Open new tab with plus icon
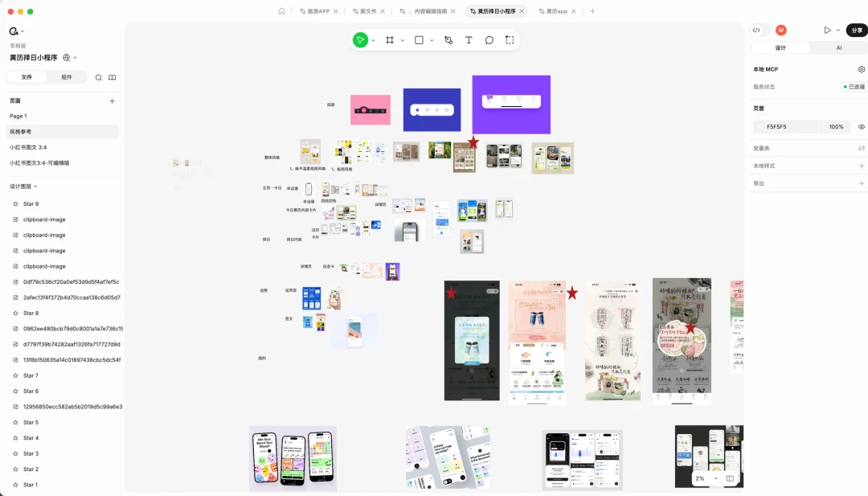This screenshot has width=868, height=496. pyautogui.click(x=592, y=11)
